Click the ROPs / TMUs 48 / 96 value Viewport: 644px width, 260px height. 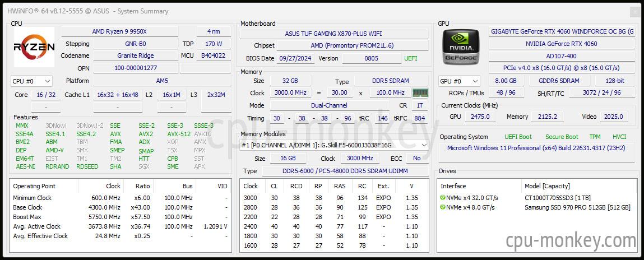(506, 93)
